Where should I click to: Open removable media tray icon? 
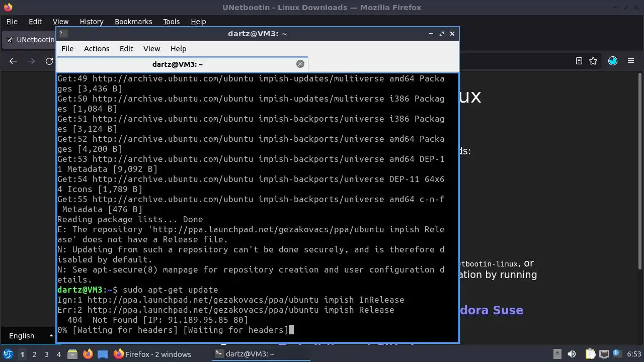point(557,354)
